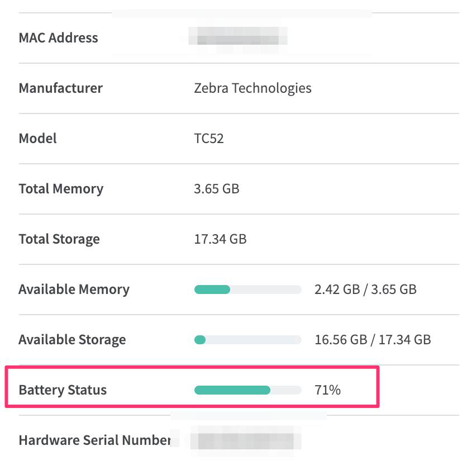Image resolution: width=476 pixels, height=465 pixels.
Task: Select the Zebra Technologies text
Action: click(253, 88)
